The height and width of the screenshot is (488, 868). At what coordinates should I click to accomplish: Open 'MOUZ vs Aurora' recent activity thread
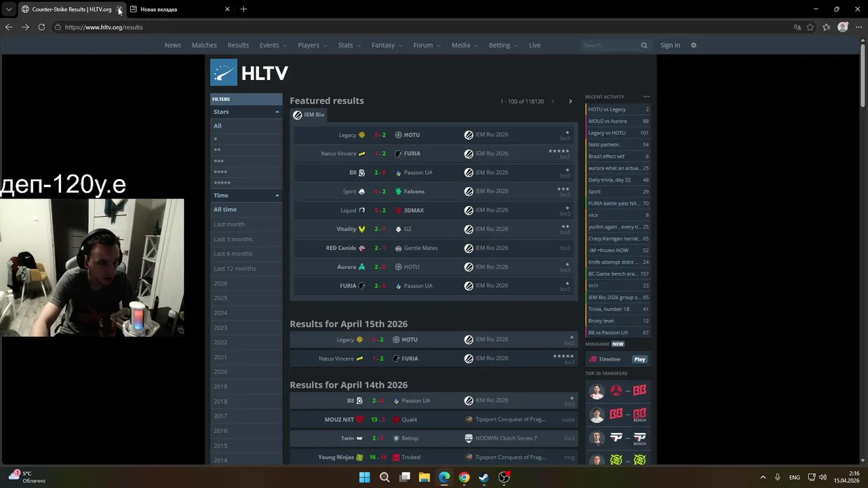(618, 121)
